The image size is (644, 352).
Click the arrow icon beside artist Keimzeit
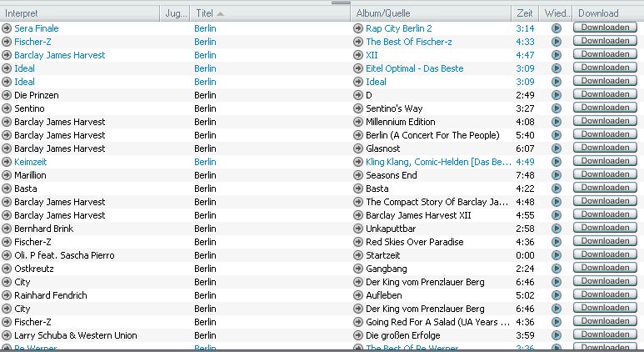tap(7, 162)
